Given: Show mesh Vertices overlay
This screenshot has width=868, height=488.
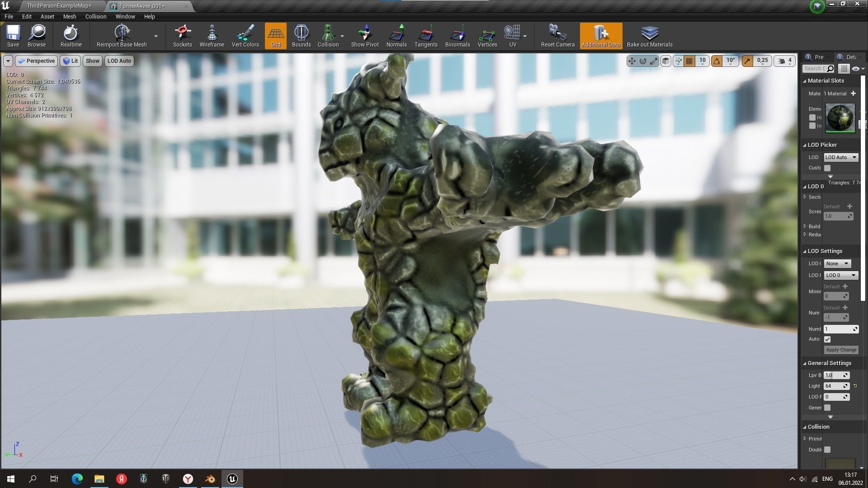Looking at the screenshot, I should [x=487, y=36].
